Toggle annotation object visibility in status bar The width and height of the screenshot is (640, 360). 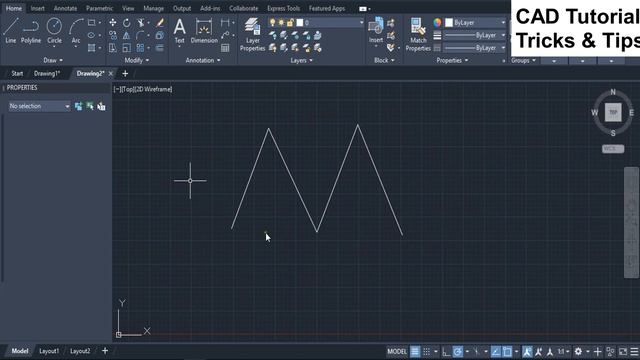(527, 351)
